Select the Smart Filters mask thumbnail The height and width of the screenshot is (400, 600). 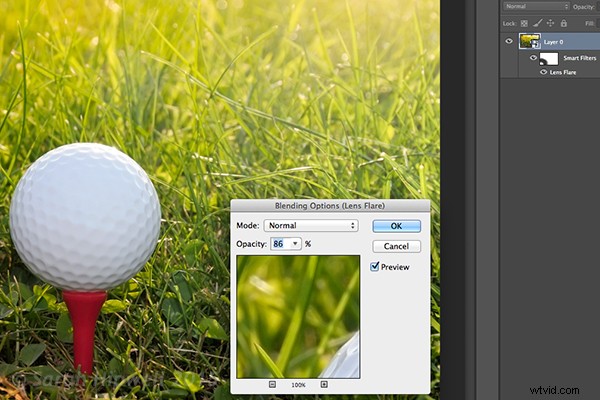549,59
